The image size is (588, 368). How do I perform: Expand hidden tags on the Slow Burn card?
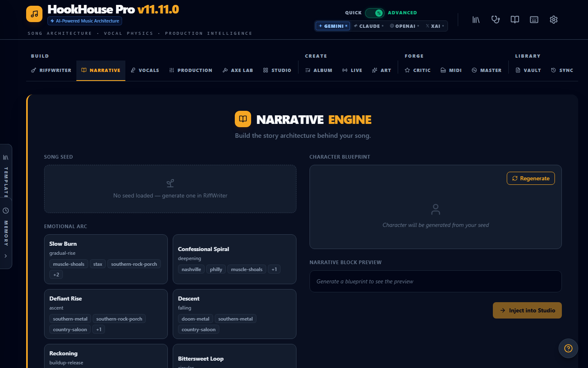[56, 274]
